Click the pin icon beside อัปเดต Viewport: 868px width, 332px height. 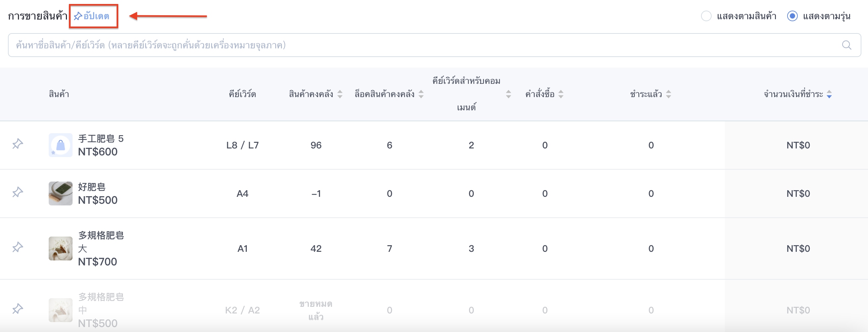tap(78, 16)
